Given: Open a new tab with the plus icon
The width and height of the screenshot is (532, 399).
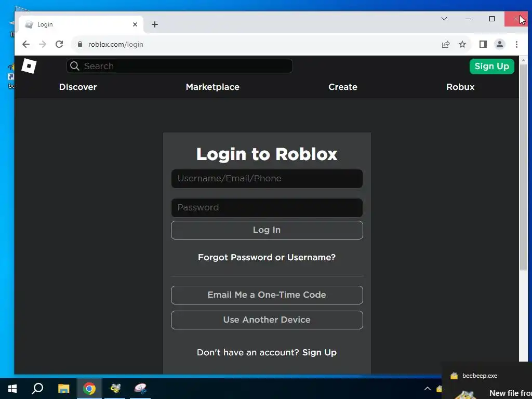Looking at the screenshot, I should pyautogui.click(x=155, y=24).
